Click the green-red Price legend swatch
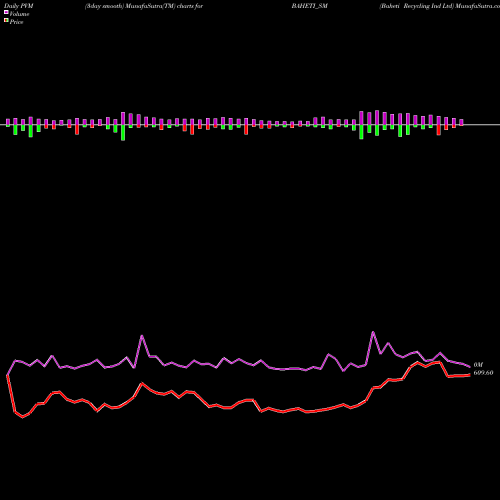 6,21
